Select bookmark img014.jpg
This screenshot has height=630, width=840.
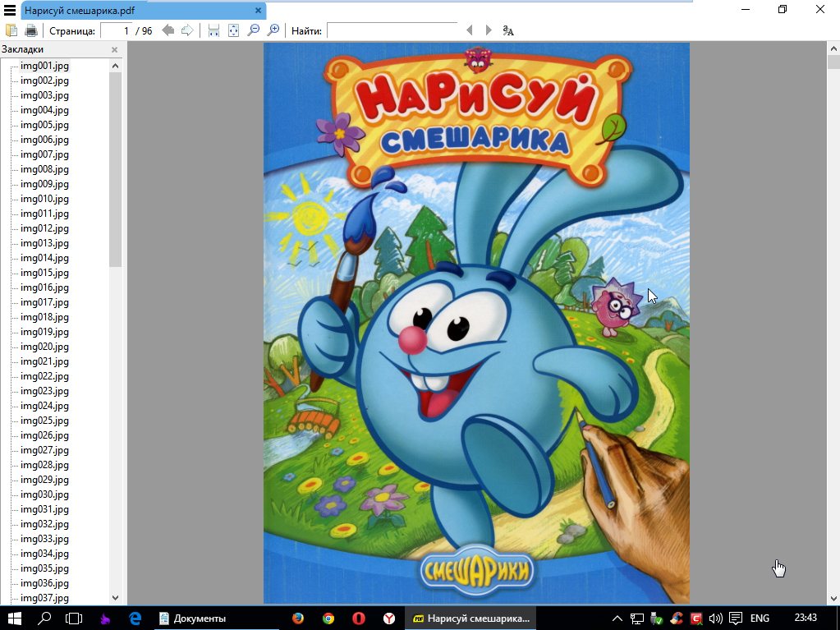[x=44, y=258]
